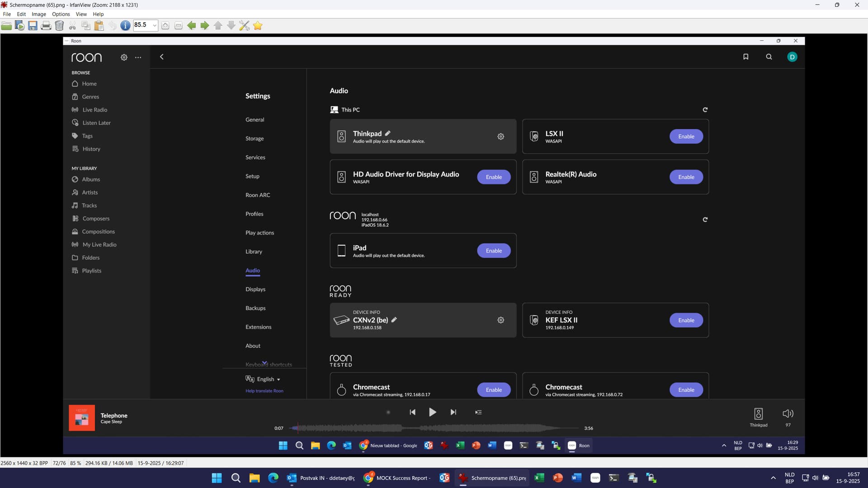Click the Print icon in toolbar
This screenshot has width=868, height=488.
click(46, 26)
